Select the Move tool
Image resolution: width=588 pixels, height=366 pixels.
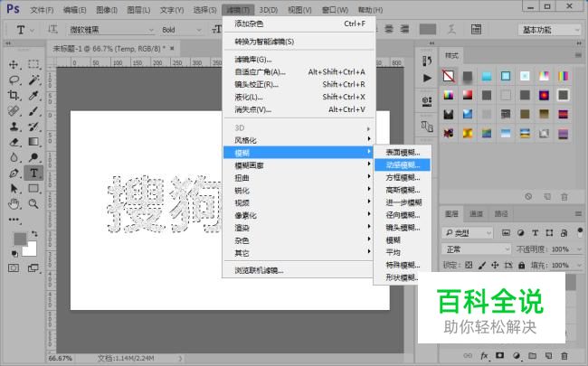pyautogui.click(x=14, y=64)
